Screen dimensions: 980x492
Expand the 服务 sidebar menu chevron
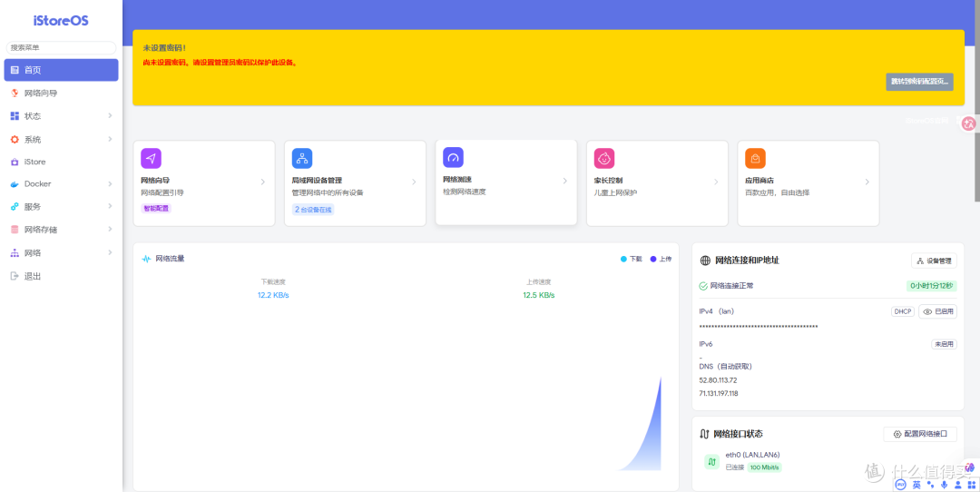point(110,206)
